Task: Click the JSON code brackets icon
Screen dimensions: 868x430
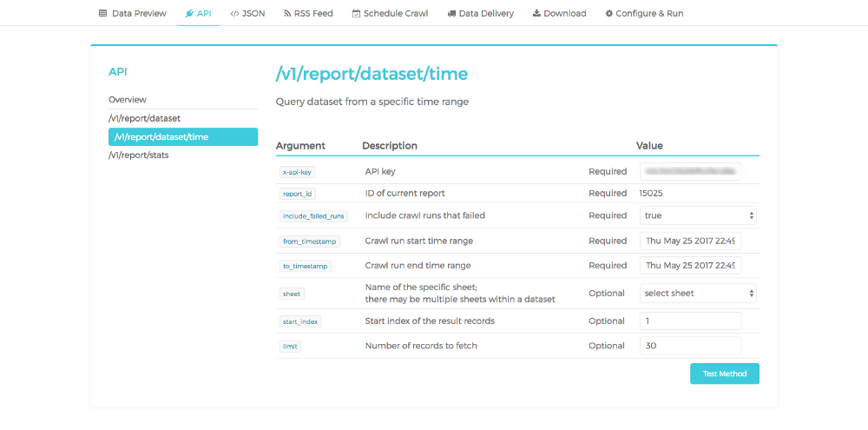Action: pos(234,13)
